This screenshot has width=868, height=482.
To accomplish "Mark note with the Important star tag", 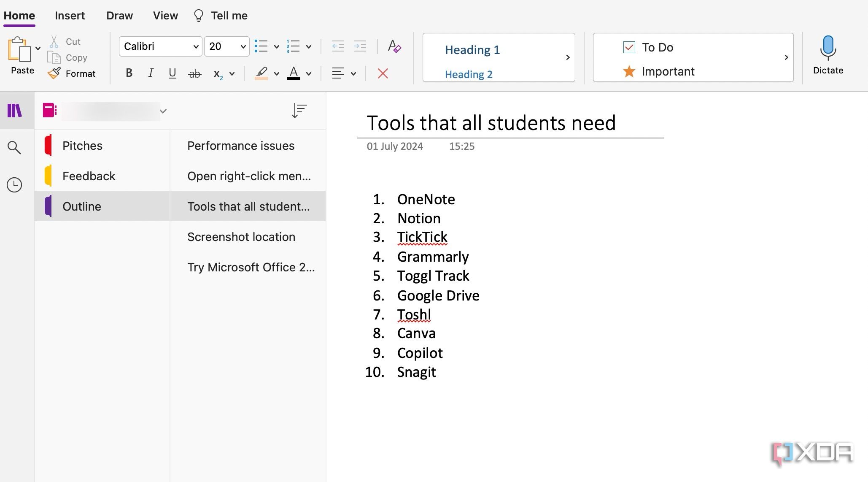I will pos(659,71).
